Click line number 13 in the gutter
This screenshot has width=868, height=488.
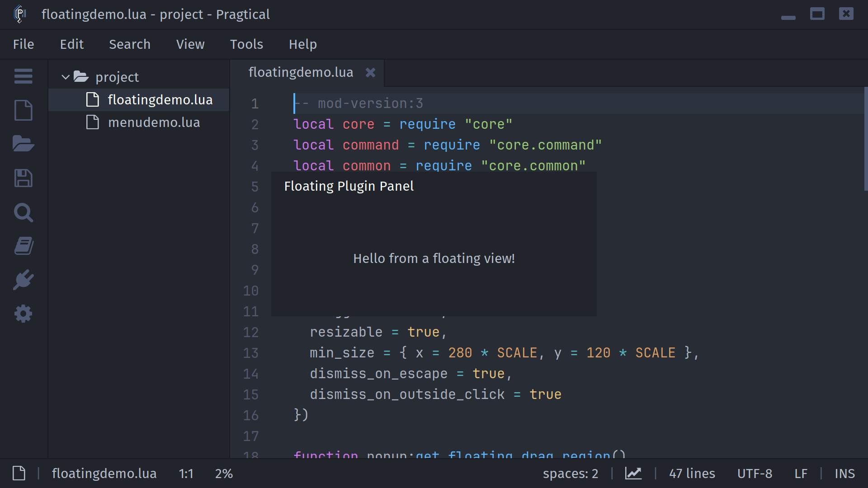(251, 353)
